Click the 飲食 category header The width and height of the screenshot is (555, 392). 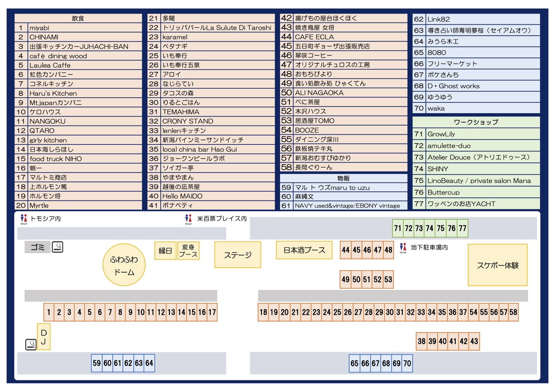(78, 18)
